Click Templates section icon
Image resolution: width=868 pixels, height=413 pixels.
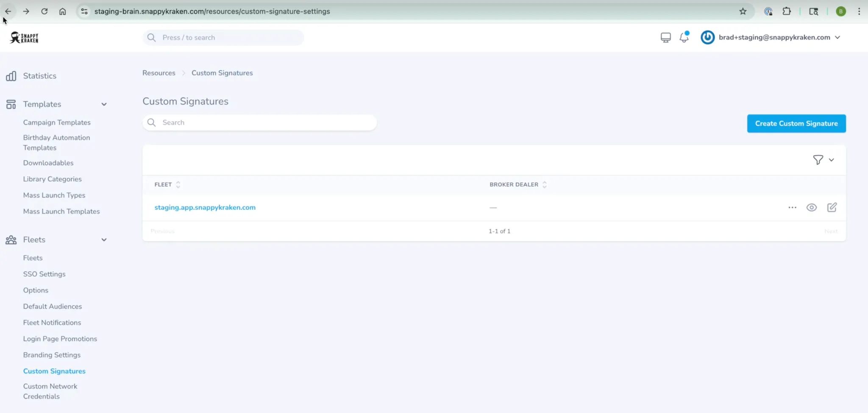11,104
